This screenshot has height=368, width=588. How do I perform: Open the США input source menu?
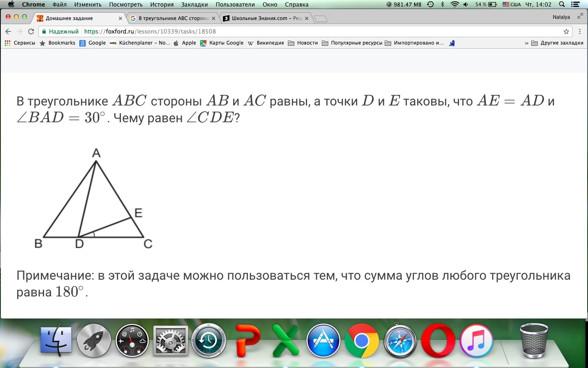point(512,4)
